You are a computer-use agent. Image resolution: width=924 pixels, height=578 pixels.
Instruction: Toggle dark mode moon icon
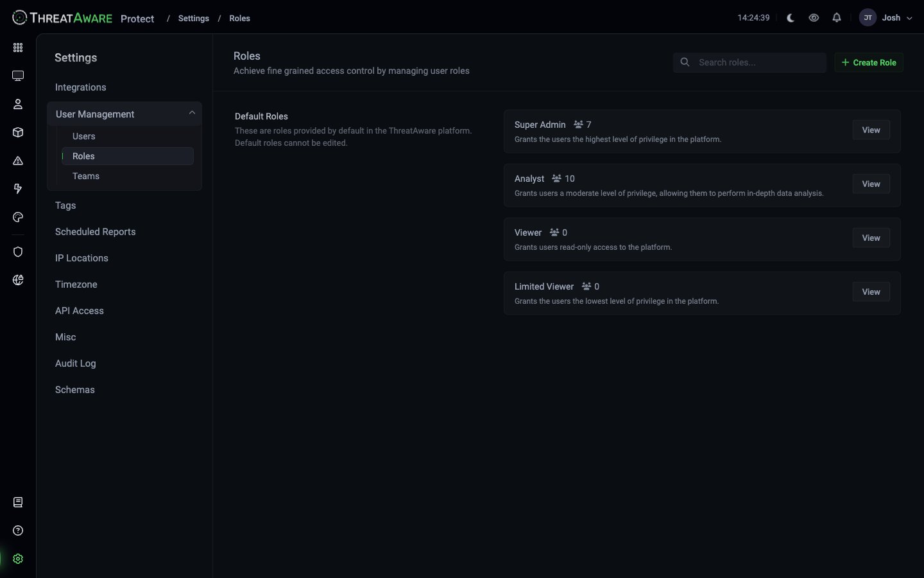pos(791,18)
